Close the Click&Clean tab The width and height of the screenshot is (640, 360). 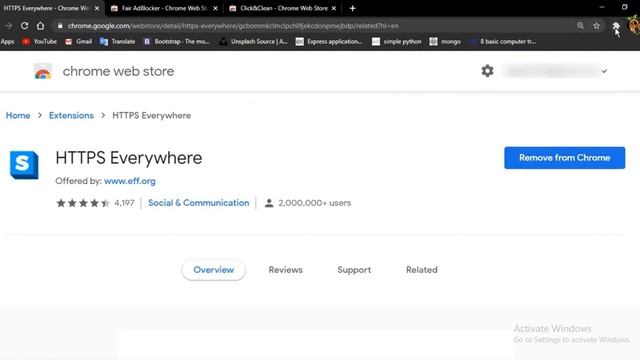334,8
